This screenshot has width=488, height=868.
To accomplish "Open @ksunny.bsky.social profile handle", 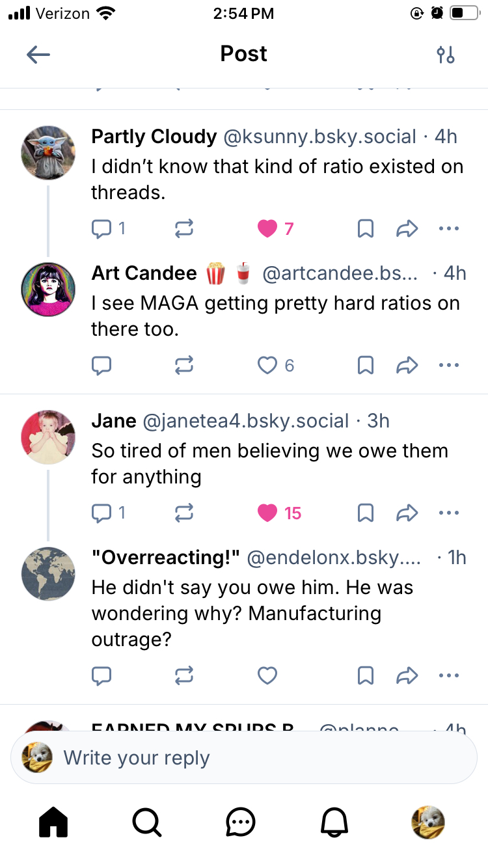I will (x=319, y=137).
